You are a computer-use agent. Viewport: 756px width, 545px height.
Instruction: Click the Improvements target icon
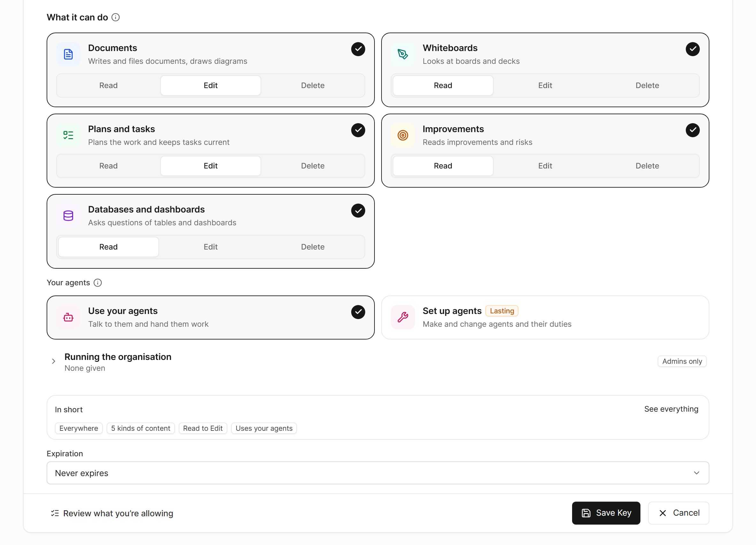[x=403, y=135]
